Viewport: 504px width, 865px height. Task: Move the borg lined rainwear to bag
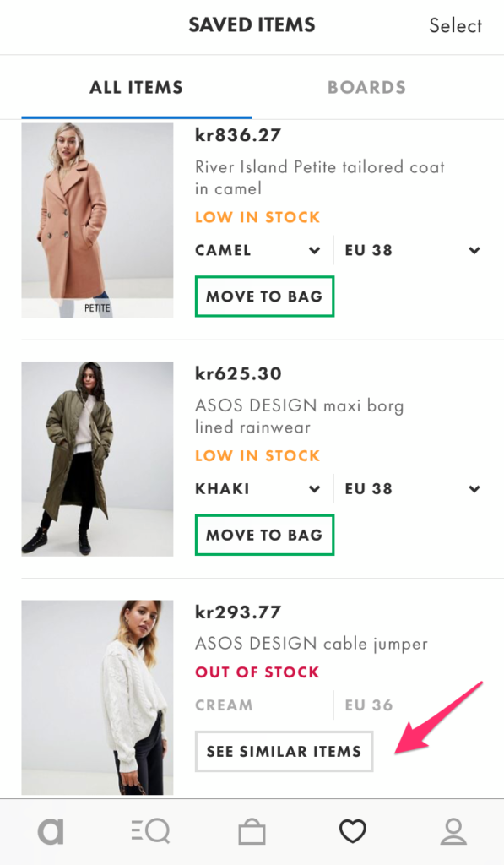pyautogui.click(x=264, y=535)
